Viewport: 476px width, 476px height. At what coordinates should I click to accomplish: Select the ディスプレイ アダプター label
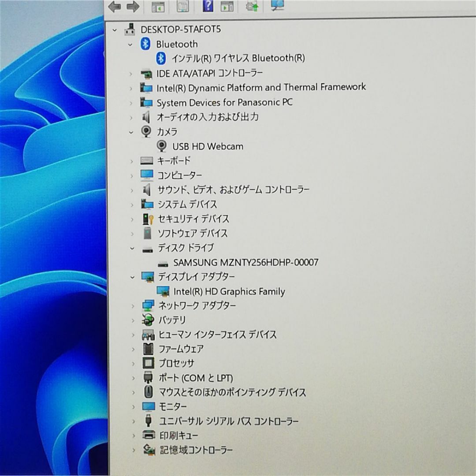[197, 277]
